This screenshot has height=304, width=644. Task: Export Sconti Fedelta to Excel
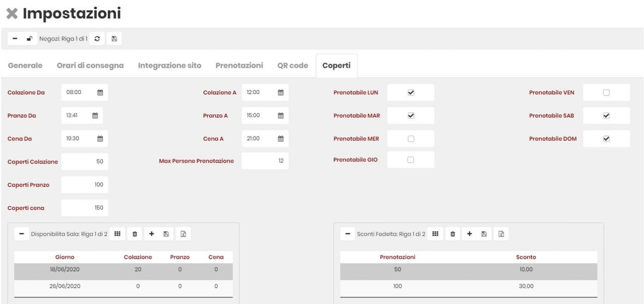pyautogui.click(x=500, y=234)
